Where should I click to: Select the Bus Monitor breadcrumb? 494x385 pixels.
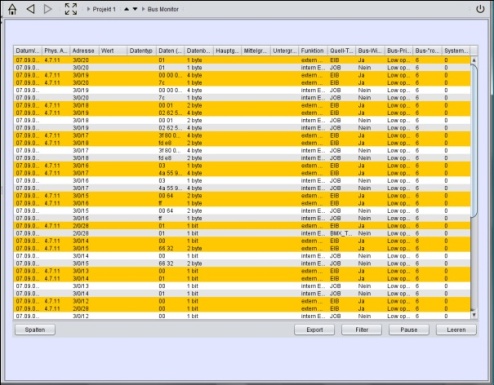click(163, 9)
